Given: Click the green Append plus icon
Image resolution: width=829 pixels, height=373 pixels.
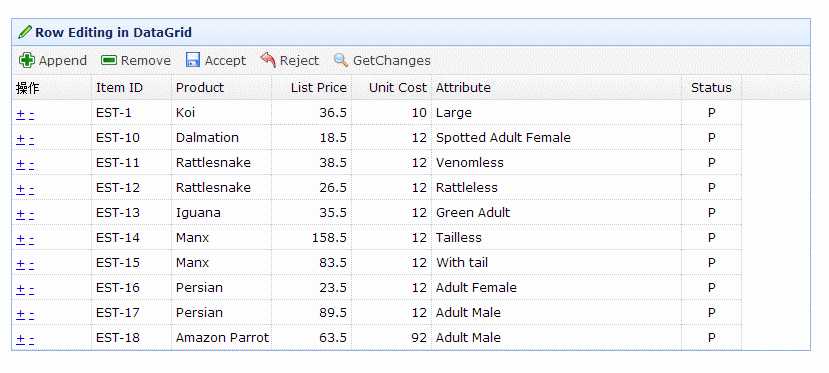Looking at the screenshot, I should [x=26, y=61].
